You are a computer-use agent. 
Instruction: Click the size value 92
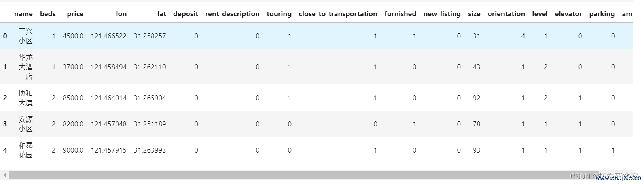coord(476,98)
